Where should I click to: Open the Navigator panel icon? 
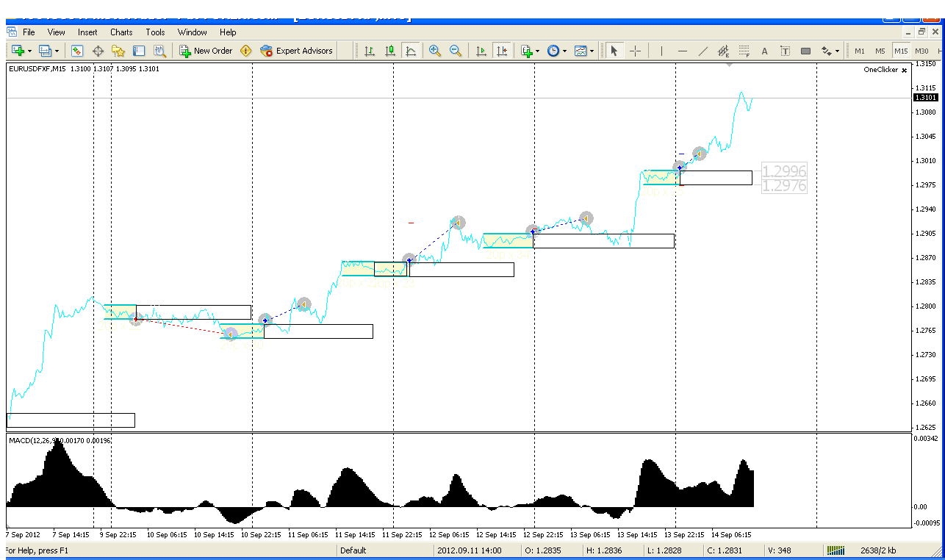[x=118, y=51]
